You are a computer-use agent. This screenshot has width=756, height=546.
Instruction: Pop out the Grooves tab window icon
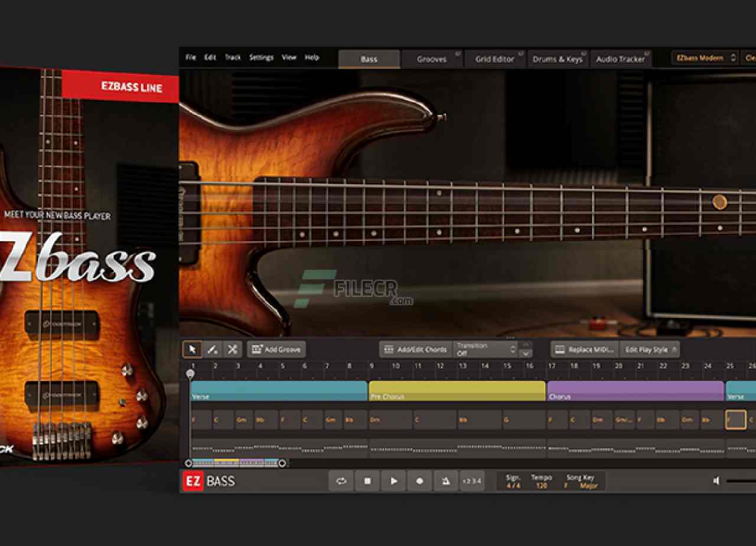point(458,54)
